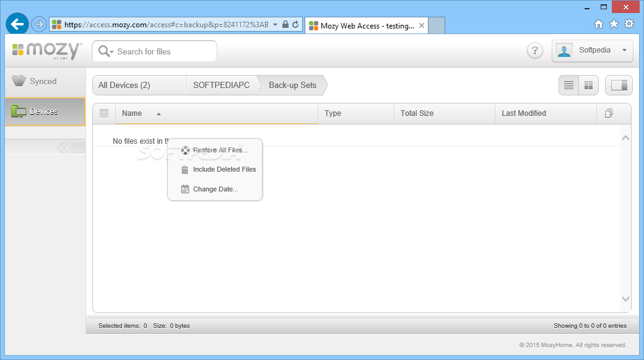Click Showing 0 to 0 of 0 entries
The height and width of the screenshot is (360, 644).
(590, 325)
